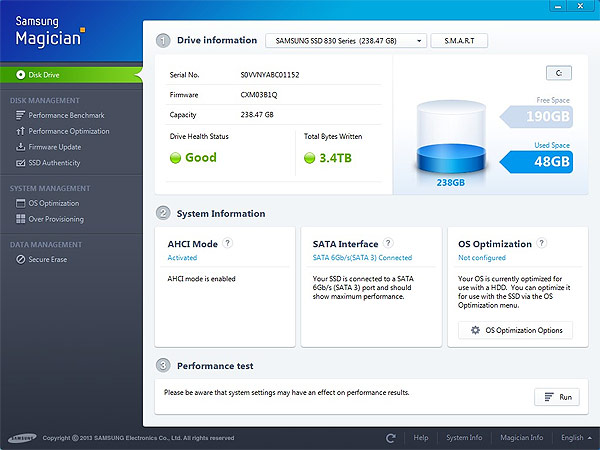Image resolution: width=600 pixels, height=450 pixels.
Task: Close the Samsung Magician window
Action: click(580, 6)
